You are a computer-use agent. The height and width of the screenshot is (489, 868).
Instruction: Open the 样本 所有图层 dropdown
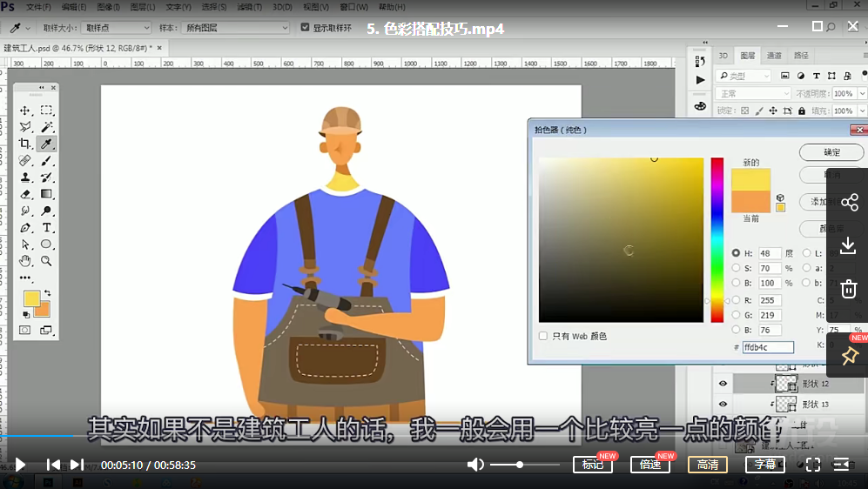tap(236, 28)
